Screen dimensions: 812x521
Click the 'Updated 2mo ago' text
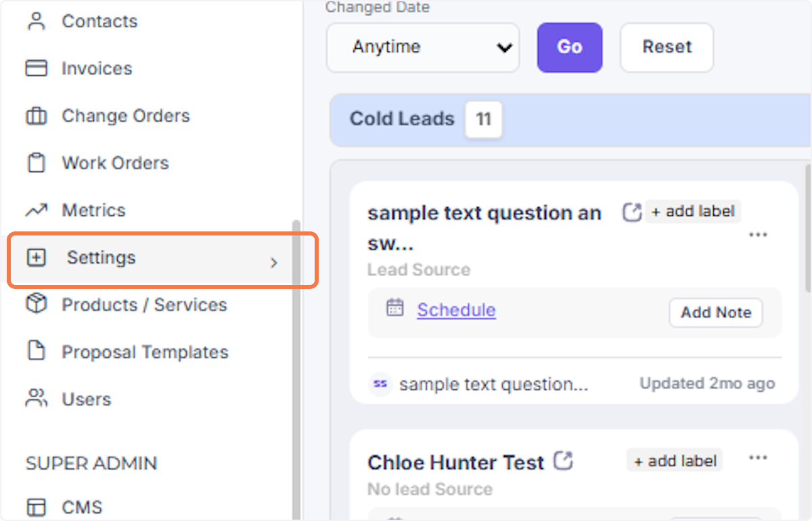coord(707,384)
